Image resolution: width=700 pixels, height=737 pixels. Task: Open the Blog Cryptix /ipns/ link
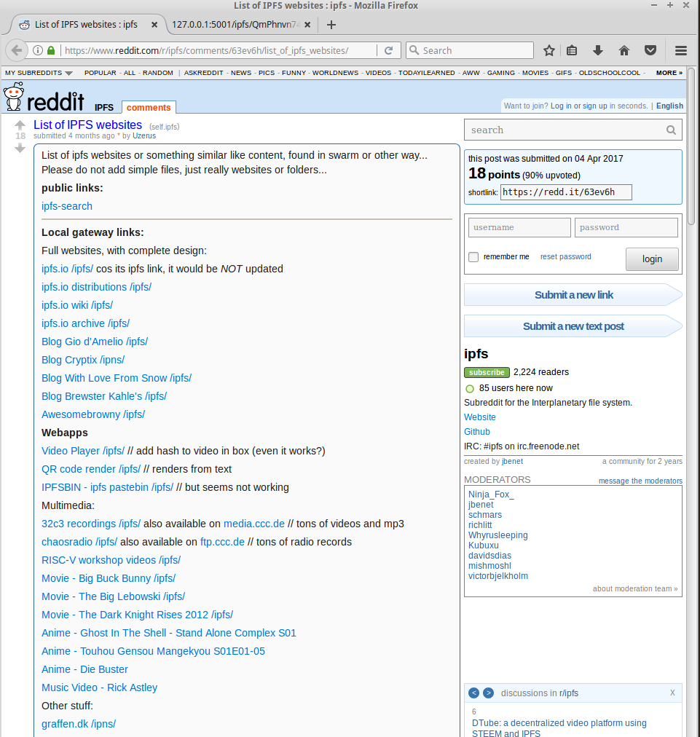pyautogui.click(x=83, y=360)
